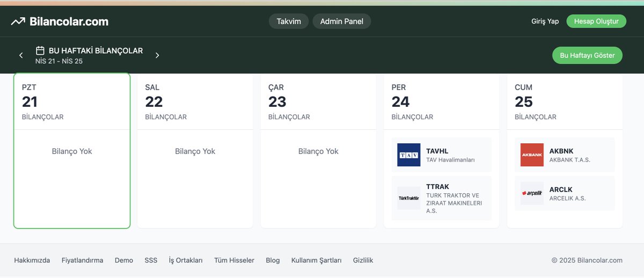The image size is (644, 278).
Task: Open the Kullanım Şartları footer link
Action: pos(317,260)
